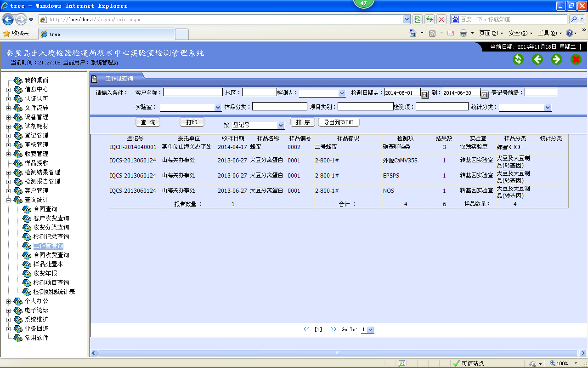The width and height of the screenshot is (588, 368).
Task: Click the 查询 button
Action: (148, 122)
